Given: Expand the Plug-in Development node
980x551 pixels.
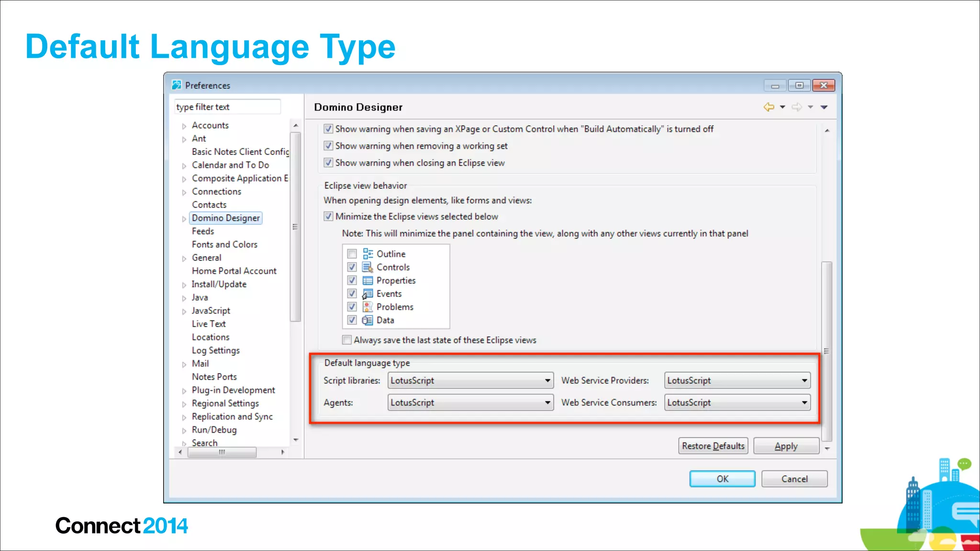Looking at the screenshot, I should [x=184, y=391].
